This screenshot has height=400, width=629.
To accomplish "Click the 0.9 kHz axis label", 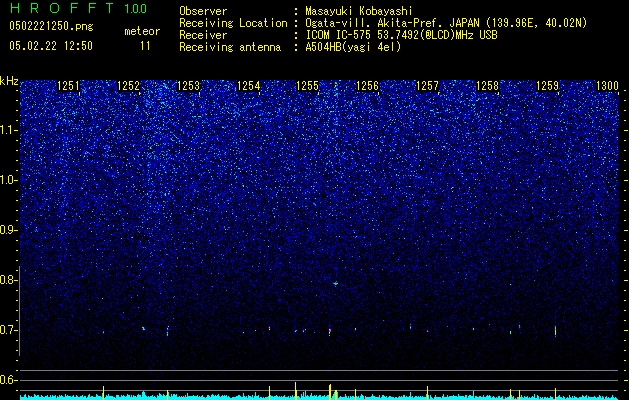I will coord(8,230).
